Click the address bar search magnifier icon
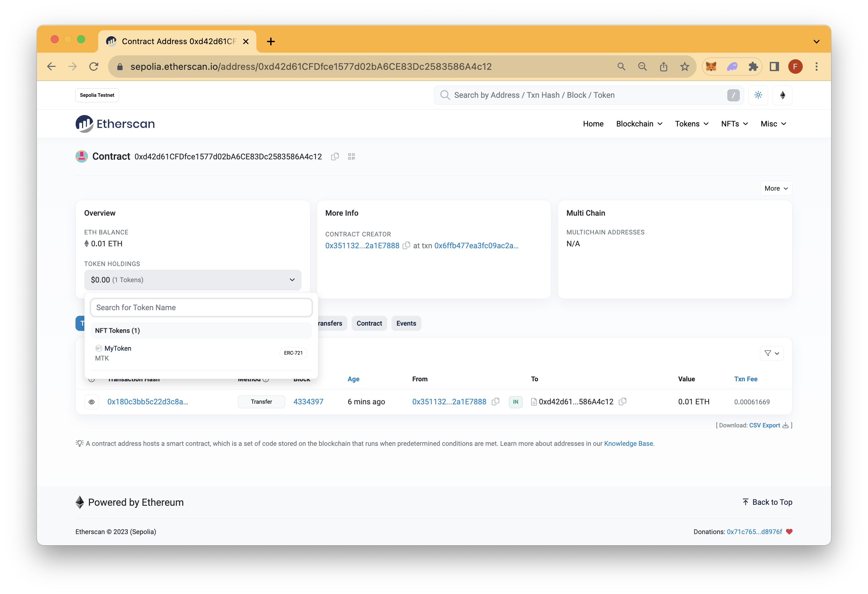The image size is (868, 594). click(x=621, y=67)
